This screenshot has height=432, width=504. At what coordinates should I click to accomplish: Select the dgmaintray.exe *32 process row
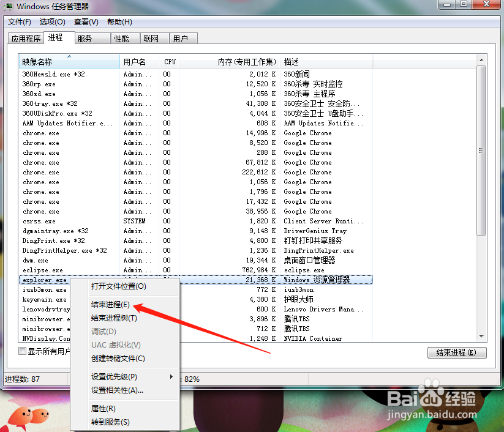point(196,231)
